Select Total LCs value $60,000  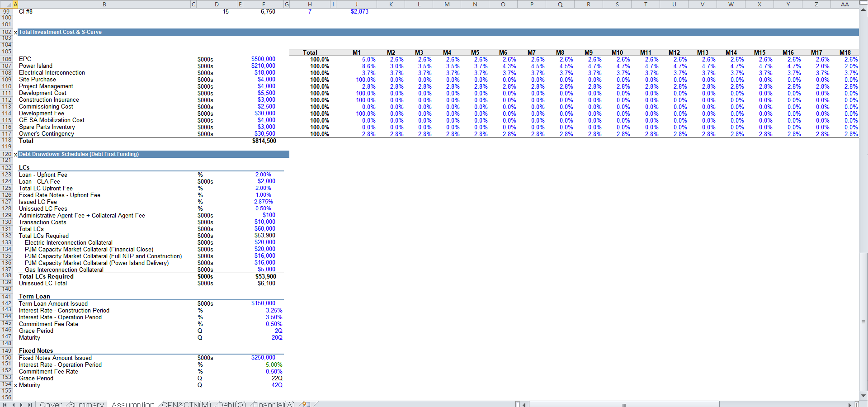[x=264, y=229]
